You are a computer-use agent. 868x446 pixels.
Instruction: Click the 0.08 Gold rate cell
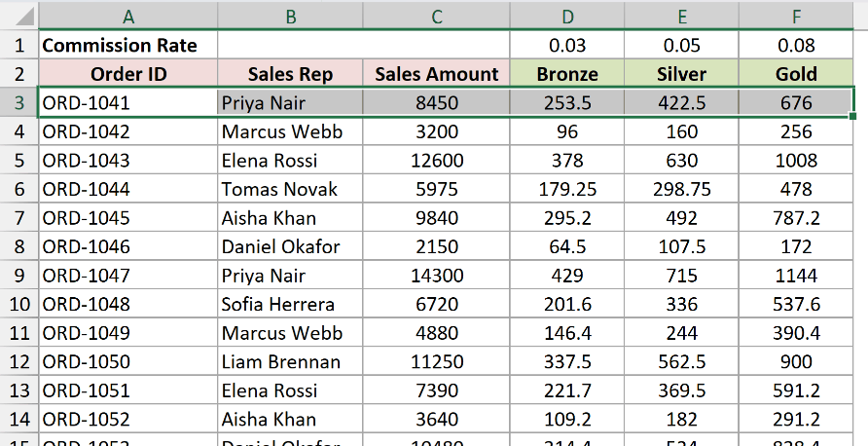pyautogui.click(x=796, y=46)
